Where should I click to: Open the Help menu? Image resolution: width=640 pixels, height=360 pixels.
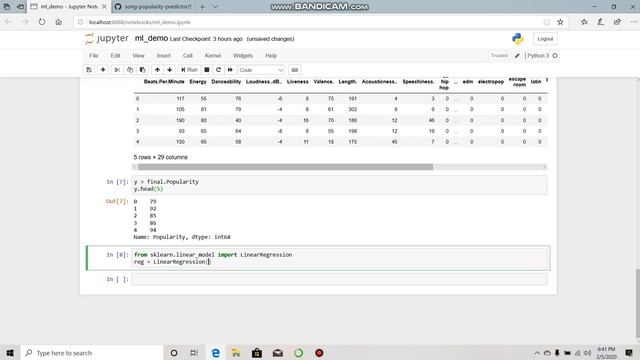(271, 56)
